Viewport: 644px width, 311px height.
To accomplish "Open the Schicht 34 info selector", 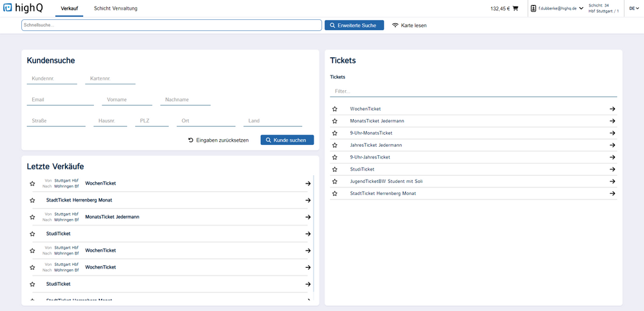I will (x=603, y=8).
